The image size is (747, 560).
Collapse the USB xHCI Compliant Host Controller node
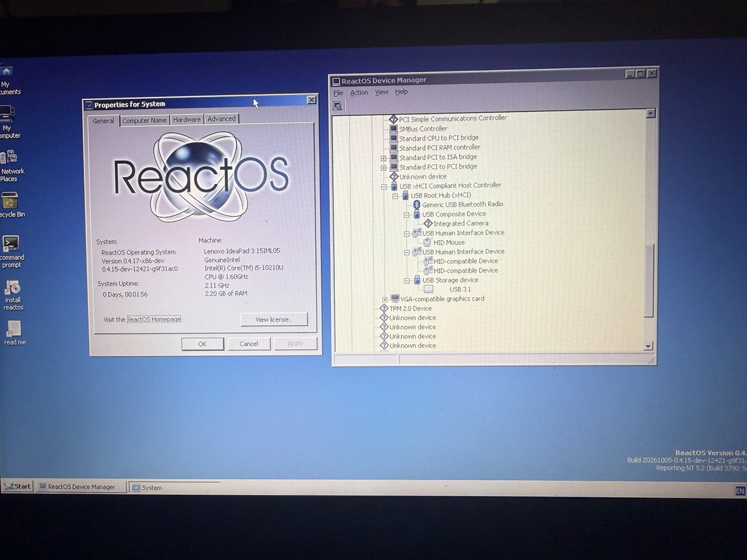click(384, 186)
